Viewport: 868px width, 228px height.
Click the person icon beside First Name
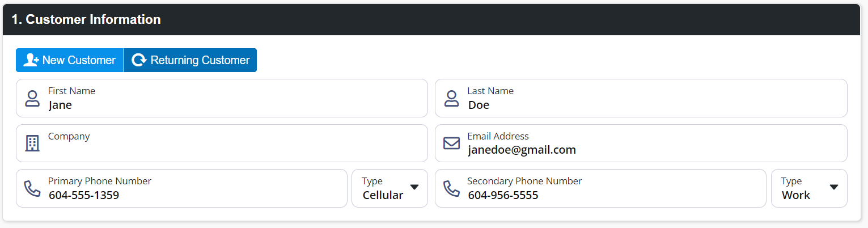tap(33, 98)
